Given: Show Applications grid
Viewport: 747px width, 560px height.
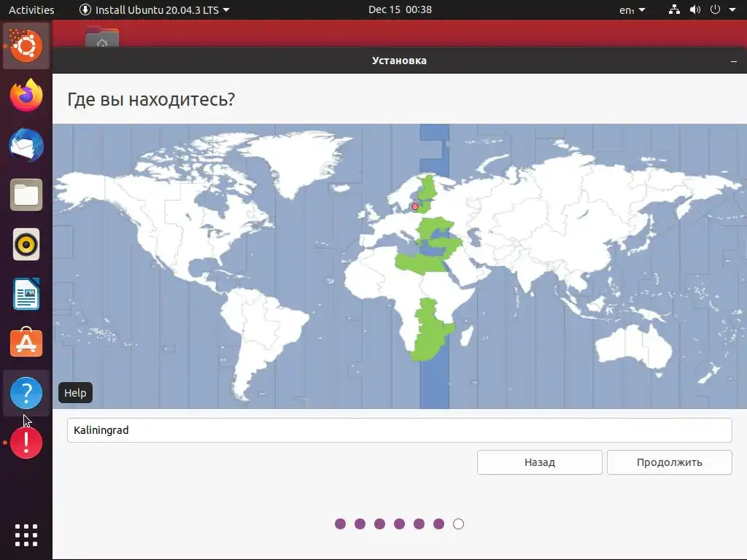Looking at the screenshot, I should 26,535.
